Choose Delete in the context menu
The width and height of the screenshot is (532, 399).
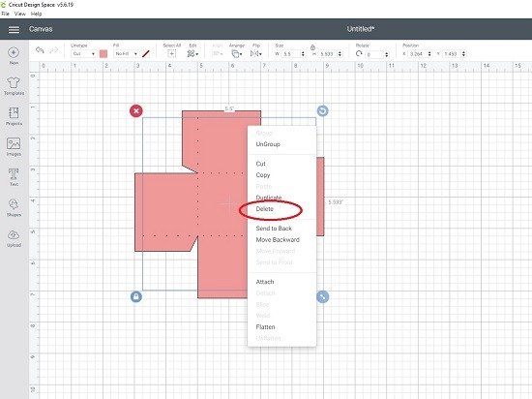(265, 209)
